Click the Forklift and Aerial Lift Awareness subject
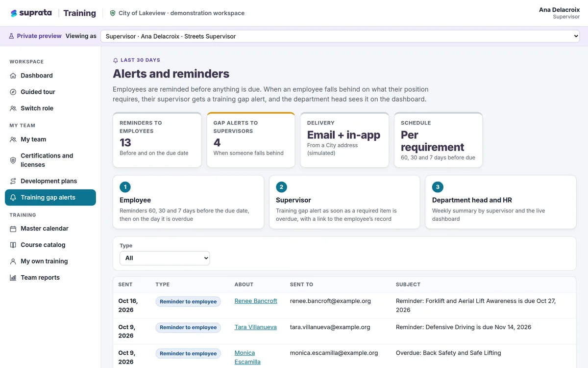Screen dimensions: 588x368 click(476, 305)
